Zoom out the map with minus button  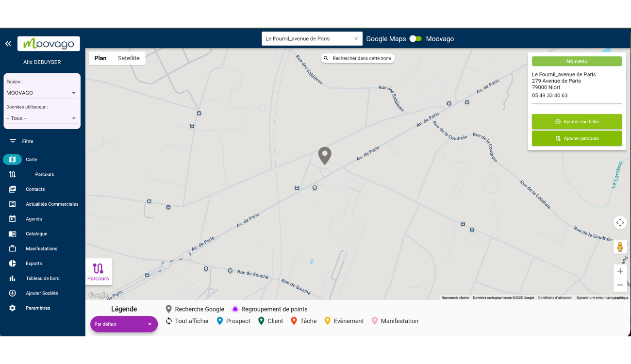coord(620,285)
